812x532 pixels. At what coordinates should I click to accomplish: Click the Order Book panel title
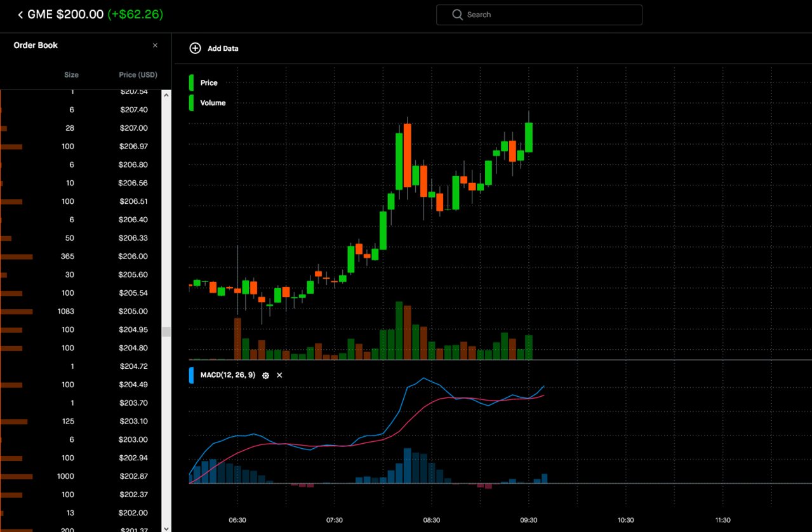(x=36, y=46)
